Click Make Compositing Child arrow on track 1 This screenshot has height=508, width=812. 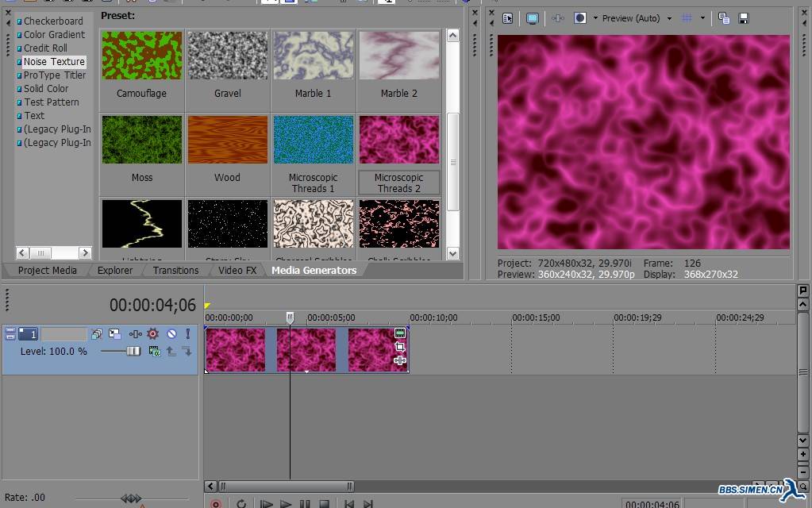[187, 351]
